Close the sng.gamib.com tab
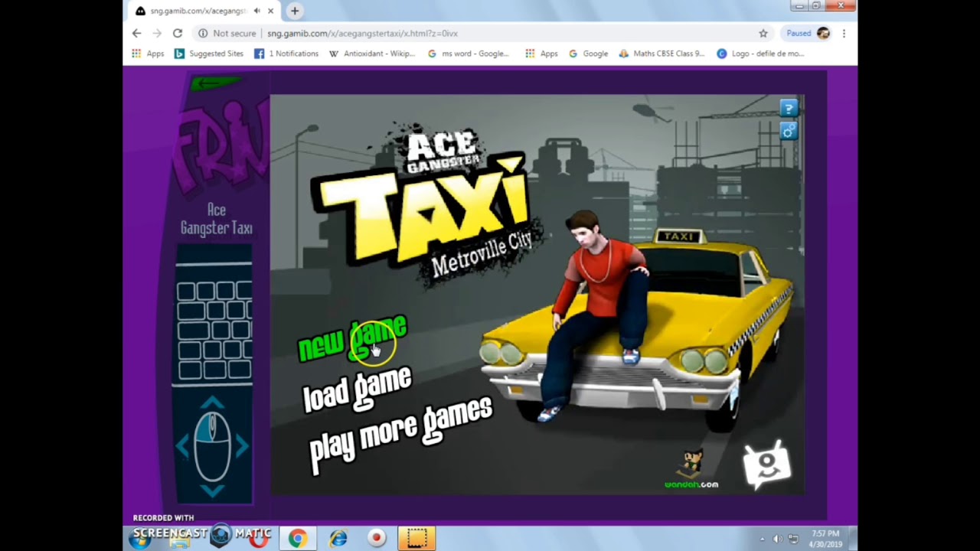 [270, 11]
